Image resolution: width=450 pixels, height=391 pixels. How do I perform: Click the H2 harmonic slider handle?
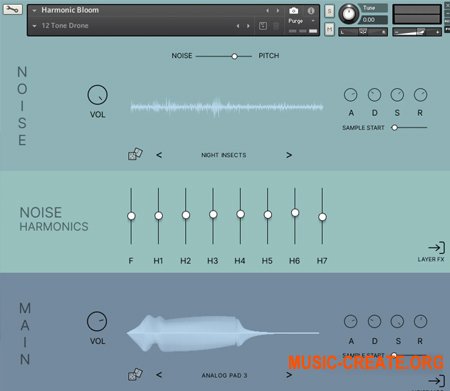coord(186,215)
